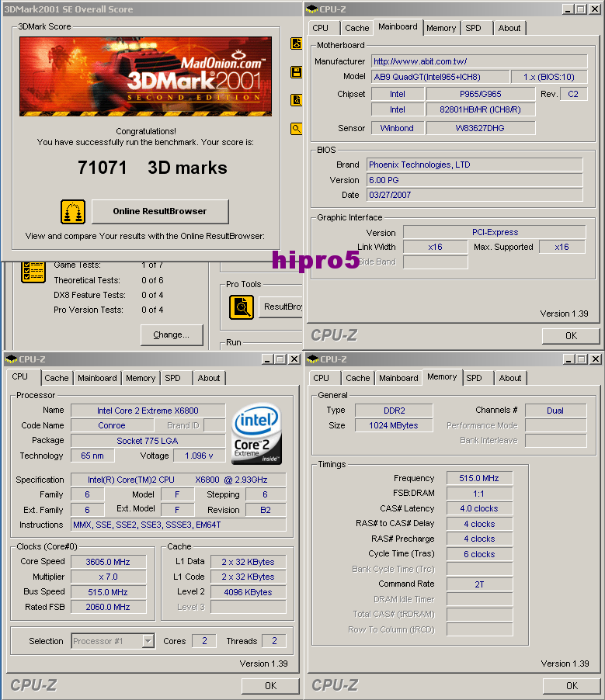Click the 1024 MBytes memory size field
The height and width of the screenshot is (700, 605).
(394, 426)
